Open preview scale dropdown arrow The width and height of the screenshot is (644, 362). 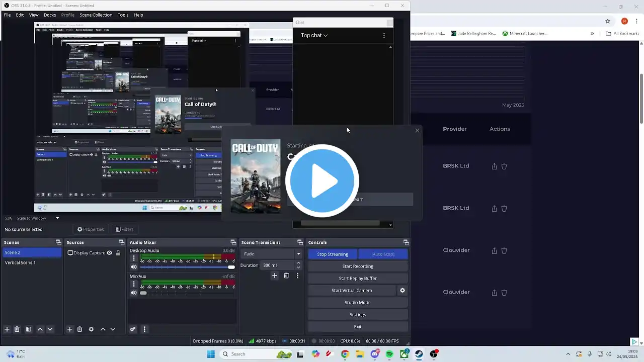click(x=57, y=218)
